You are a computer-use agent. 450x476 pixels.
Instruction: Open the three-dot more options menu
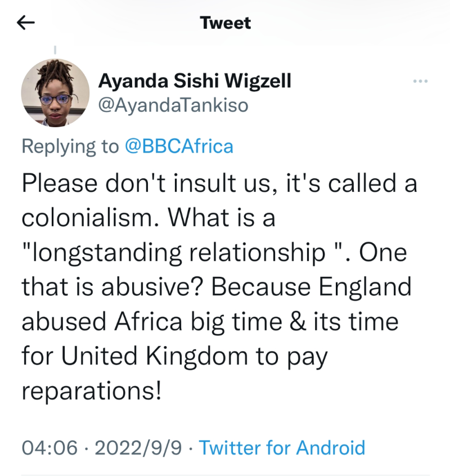pos(420,82)
